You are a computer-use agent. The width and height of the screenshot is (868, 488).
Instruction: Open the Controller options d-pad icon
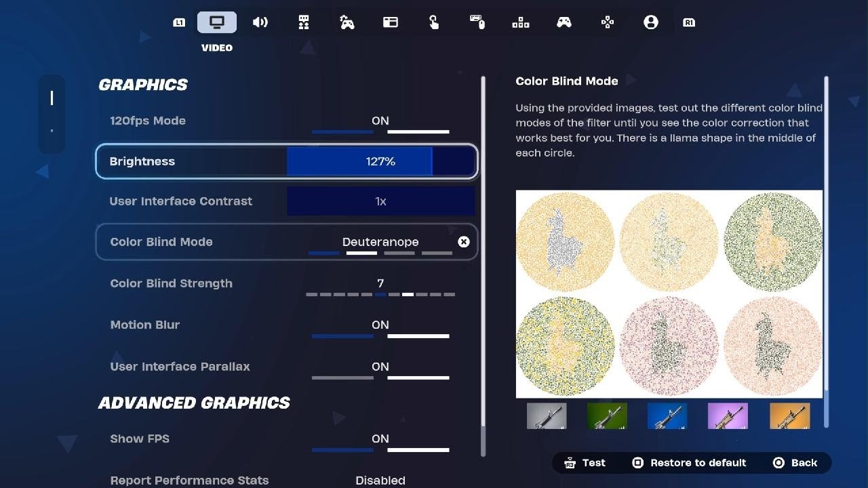[x=608, y=22]
